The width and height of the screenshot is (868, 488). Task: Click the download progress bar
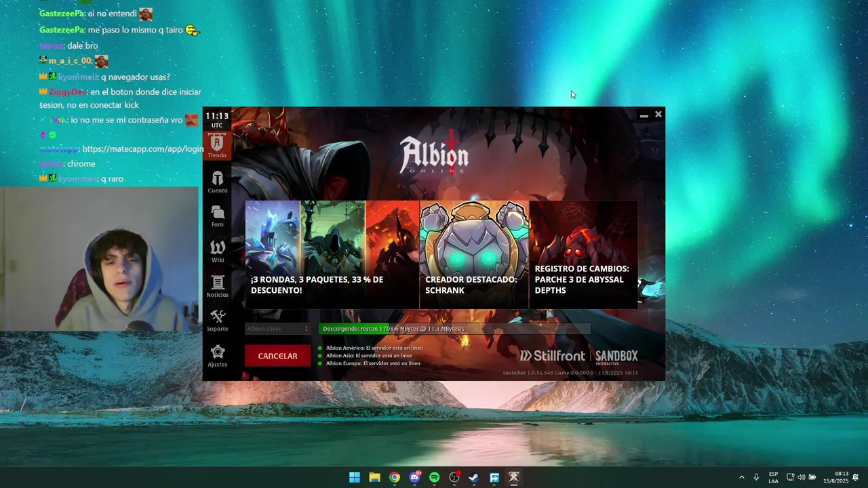[x=454, y=329]
